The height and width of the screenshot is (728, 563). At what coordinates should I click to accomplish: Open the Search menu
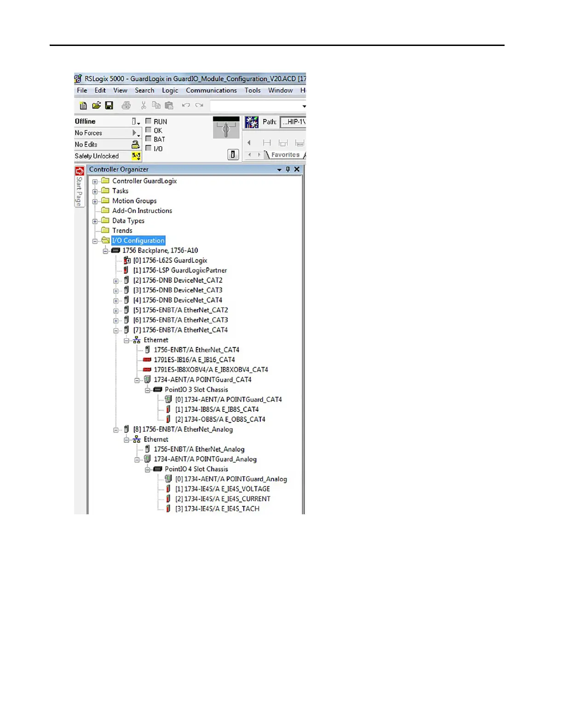click(144, 91)
